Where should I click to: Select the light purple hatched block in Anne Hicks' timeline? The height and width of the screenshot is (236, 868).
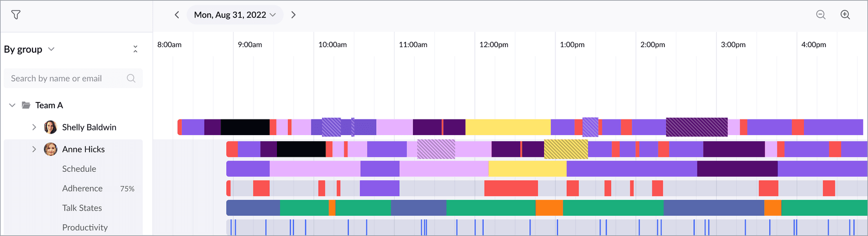(436, 149)
